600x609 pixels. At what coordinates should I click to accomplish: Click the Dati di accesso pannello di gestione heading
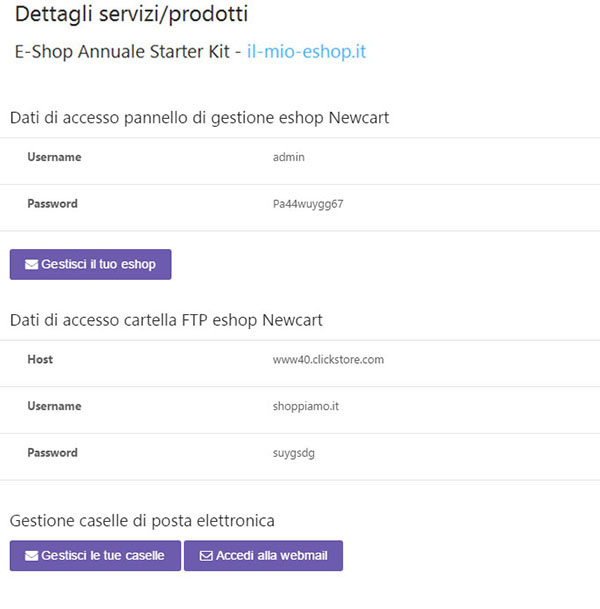pyautogui.click(x=199, y=118)
